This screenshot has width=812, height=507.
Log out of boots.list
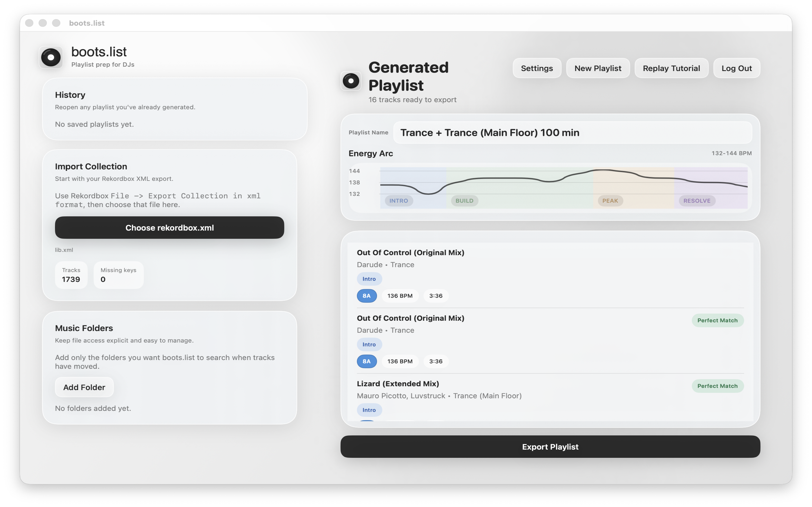point(736,68)
